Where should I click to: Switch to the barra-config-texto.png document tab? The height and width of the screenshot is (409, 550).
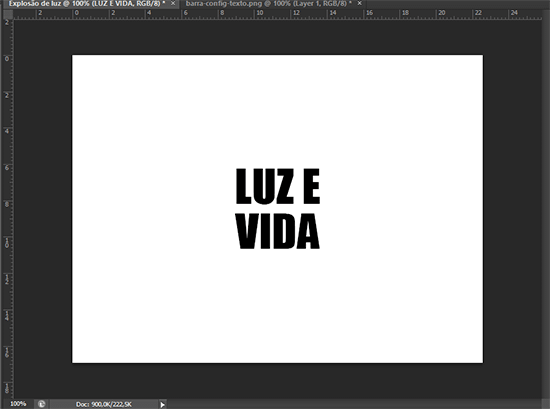(x=269, y=4)
